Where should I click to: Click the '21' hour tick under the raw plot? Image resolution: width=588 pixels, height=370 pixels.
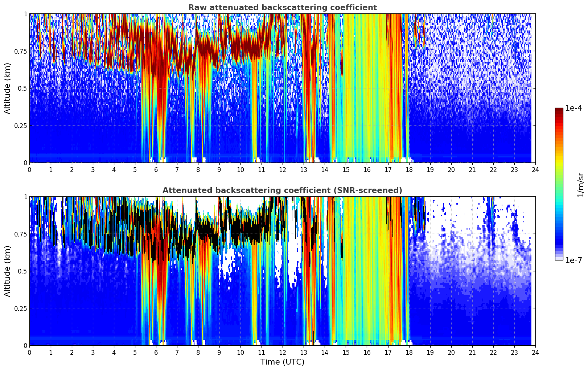click(472, 169)
